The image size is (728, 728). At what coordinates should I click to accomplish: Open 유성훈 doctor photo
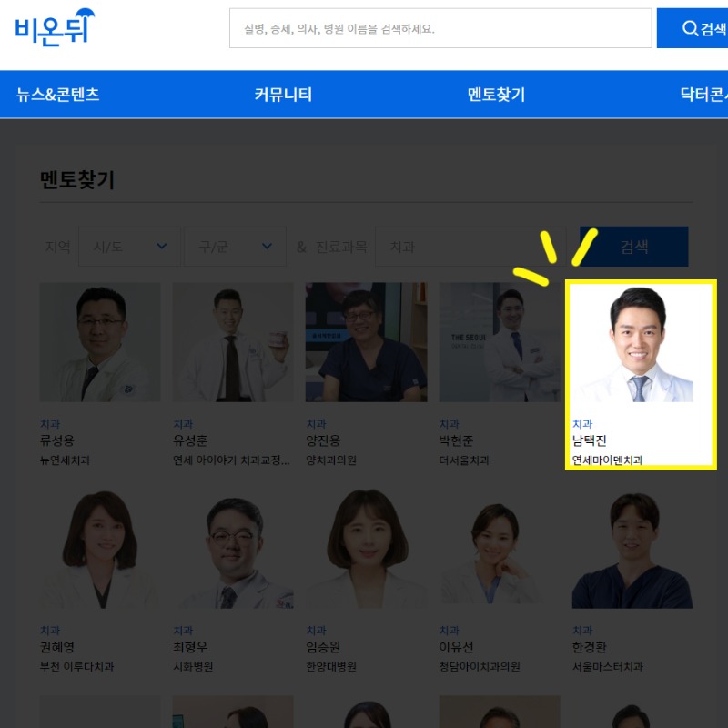tap(233, 342)
